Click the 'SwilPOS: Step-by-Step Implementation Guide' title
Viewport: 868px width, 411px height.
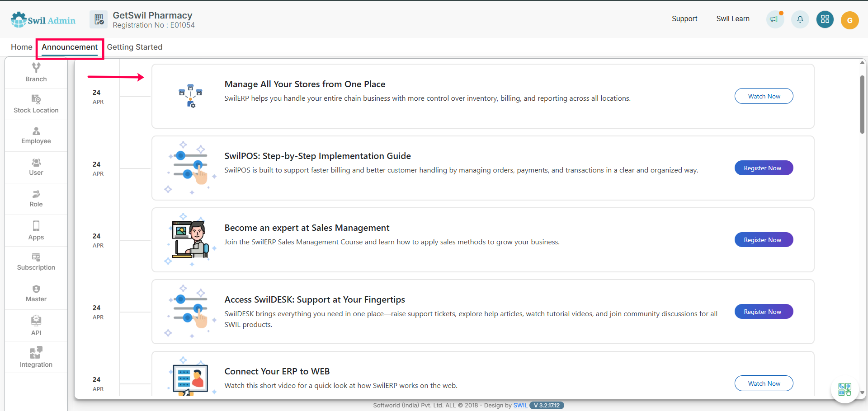pyautogui.click(x=317, y=156)
